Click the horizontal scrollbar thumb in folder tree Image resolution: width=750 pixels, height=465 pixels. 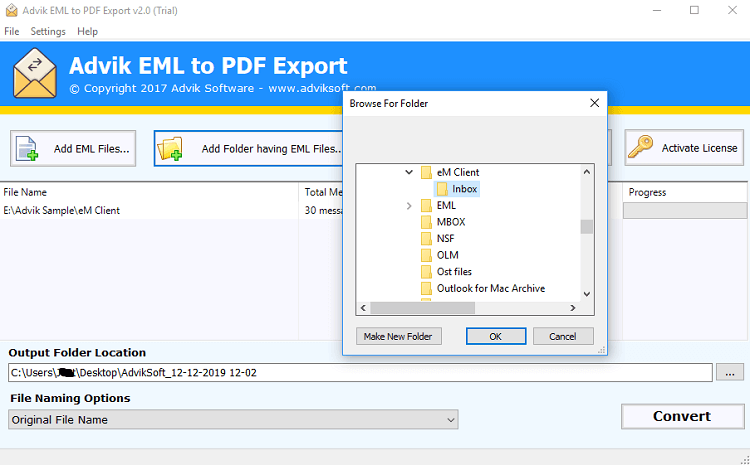[x=423, y=308]
